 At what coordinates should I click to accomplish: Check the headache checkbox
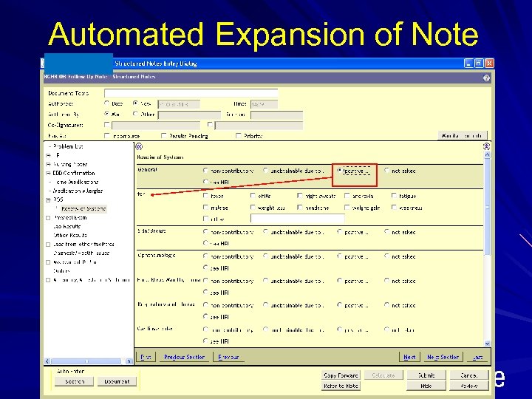299,207
